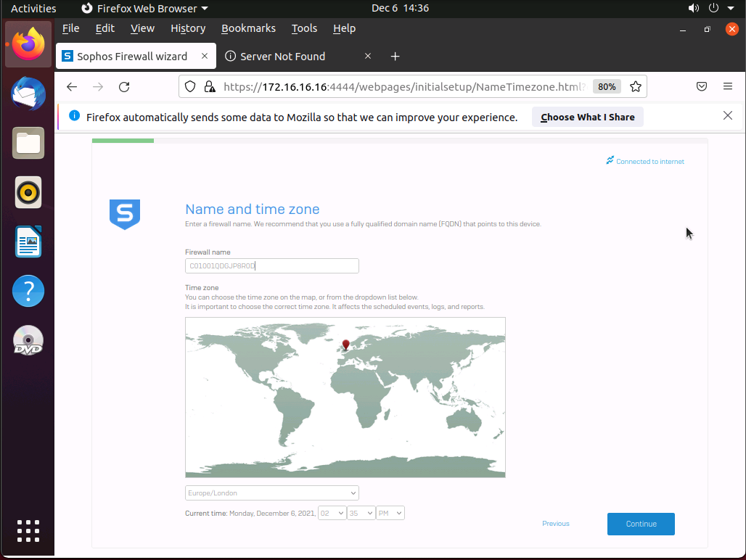746x560 pixels.
Task: Click the browser reload page icon
Action: pyautogui.click(x=124, y=87)
